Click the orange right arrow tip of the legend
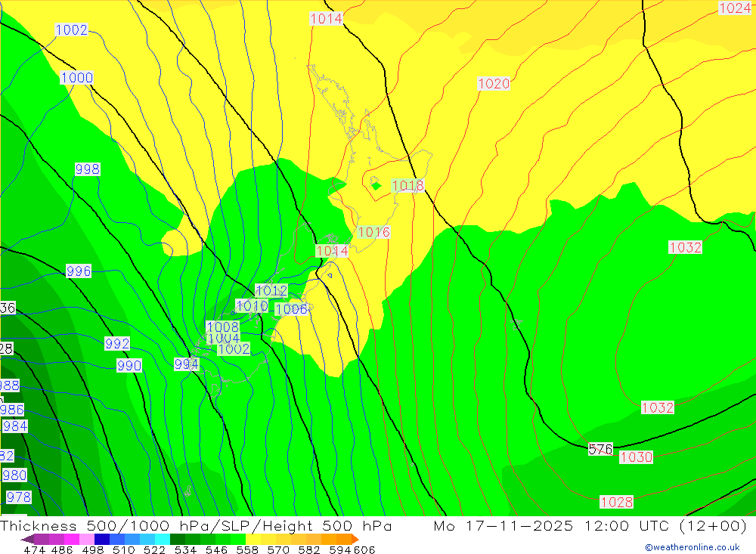Image resolution: width=756 pixels, height=554 pixels. pos(355,539)
